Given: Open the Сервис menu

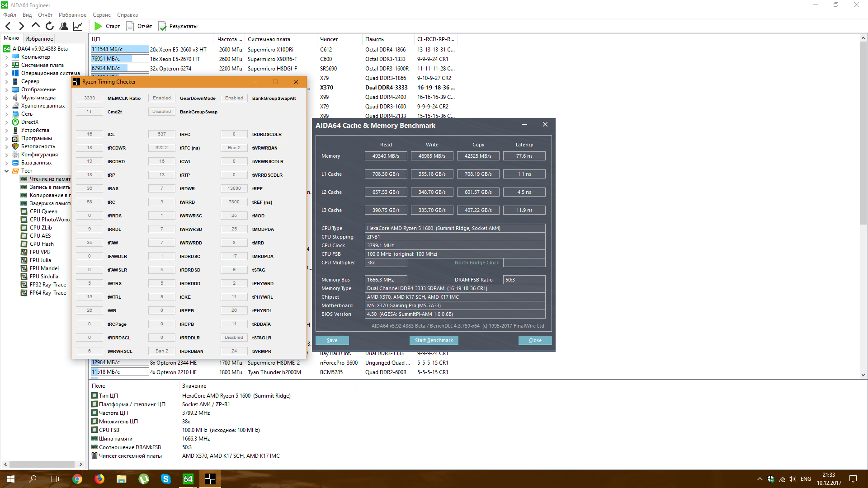Looking at the screenshot, I should pyautogui.click(x=101, y=15).
